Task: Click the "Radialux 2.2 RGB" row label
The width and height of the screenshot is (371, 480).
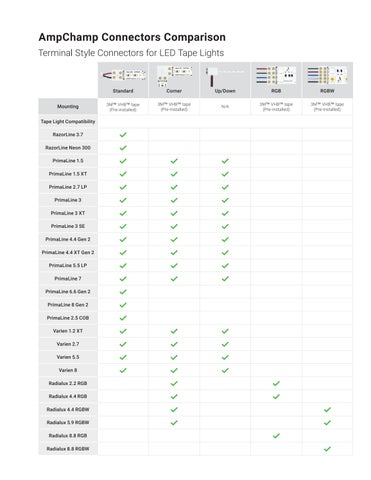Action: pos(68,383)
